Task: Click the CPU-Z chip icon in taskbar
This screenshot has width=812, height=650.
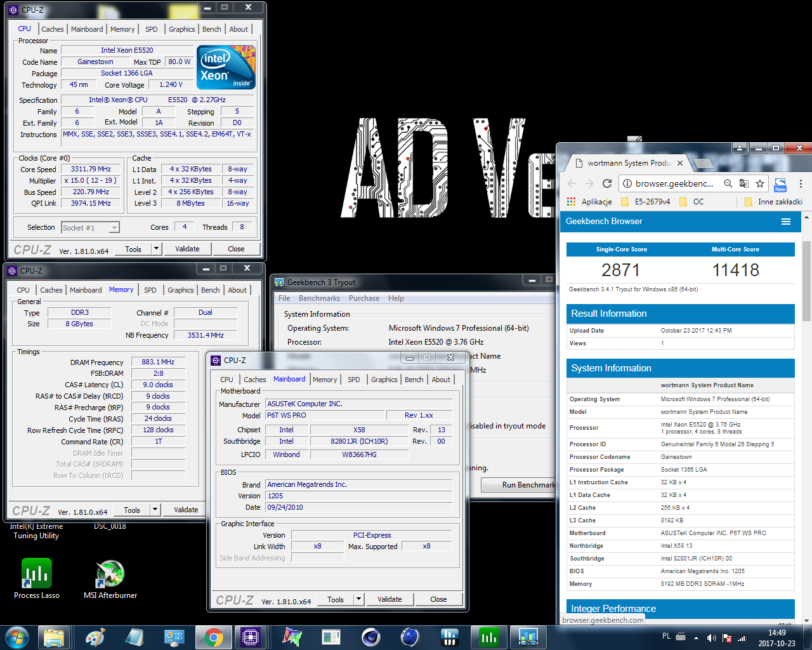Action: click(251, 637)
